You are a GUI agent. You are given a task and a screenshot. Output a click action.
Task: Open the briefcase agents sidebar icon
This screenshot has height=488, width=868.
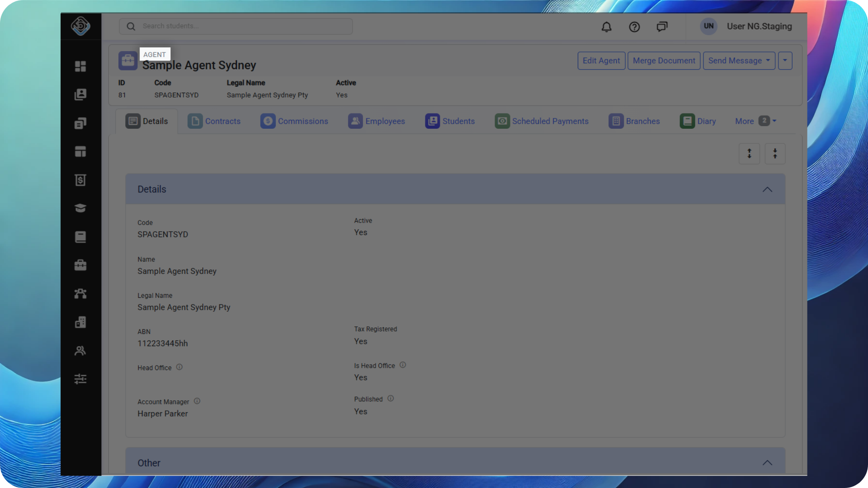(80, 265)
